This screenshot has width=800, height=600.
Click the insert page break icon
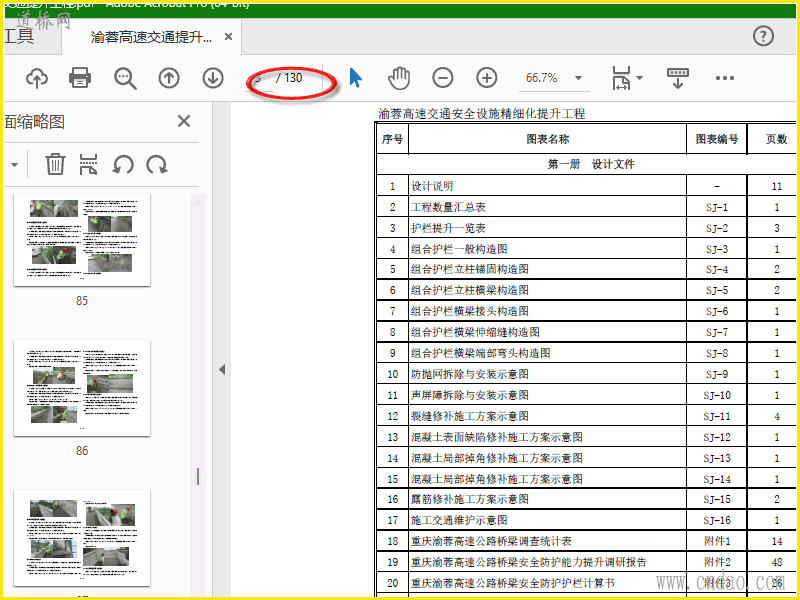(x=88, y=164)
